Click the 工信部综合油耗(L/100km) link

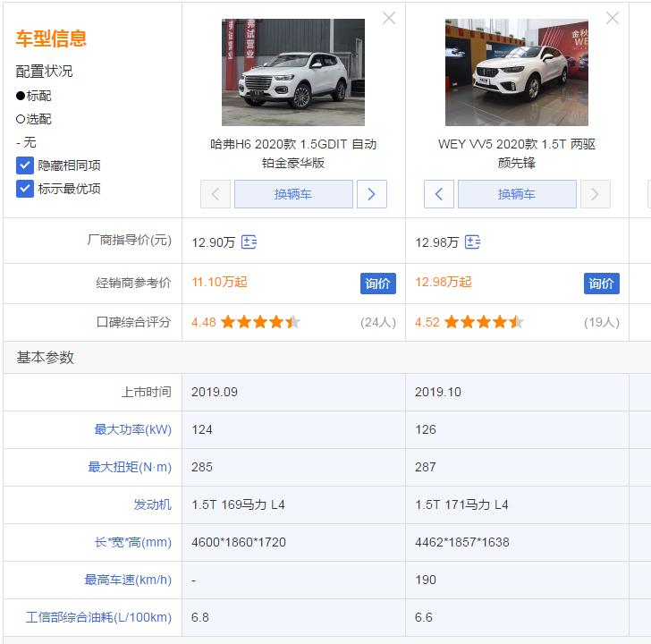(98, 617)
